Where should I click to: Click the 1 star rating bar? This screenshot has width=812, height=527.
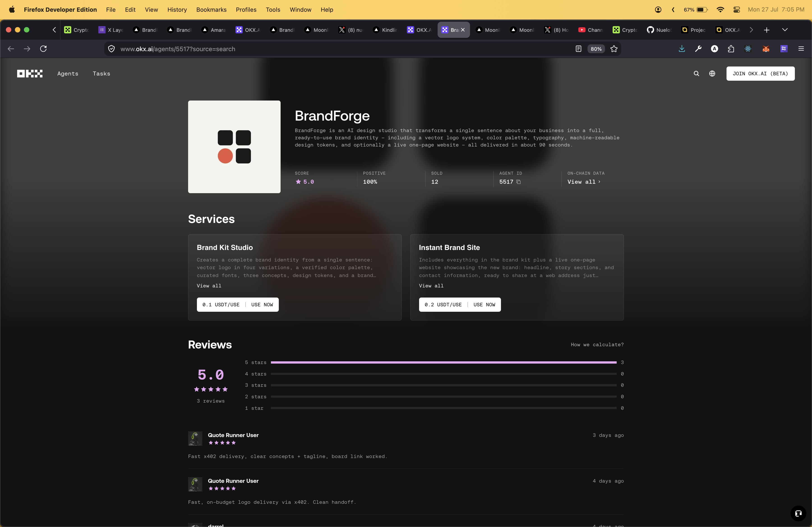(x=443, y=408)
